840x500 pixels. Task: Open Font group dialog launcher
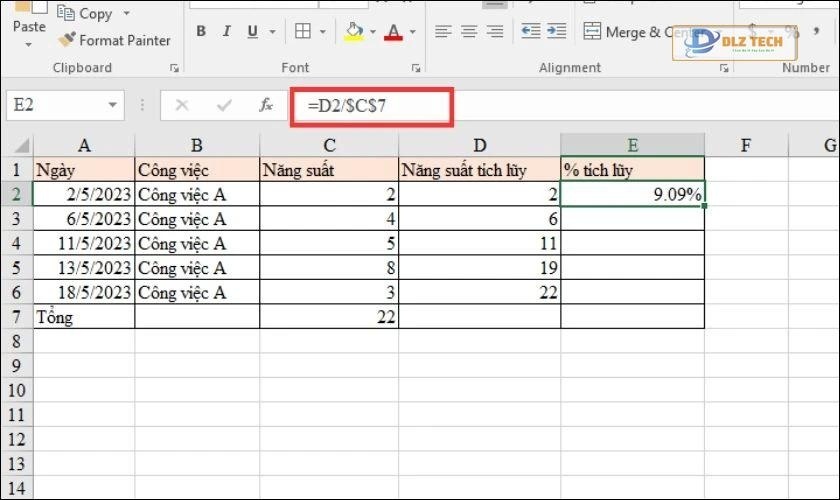[415, 68]
